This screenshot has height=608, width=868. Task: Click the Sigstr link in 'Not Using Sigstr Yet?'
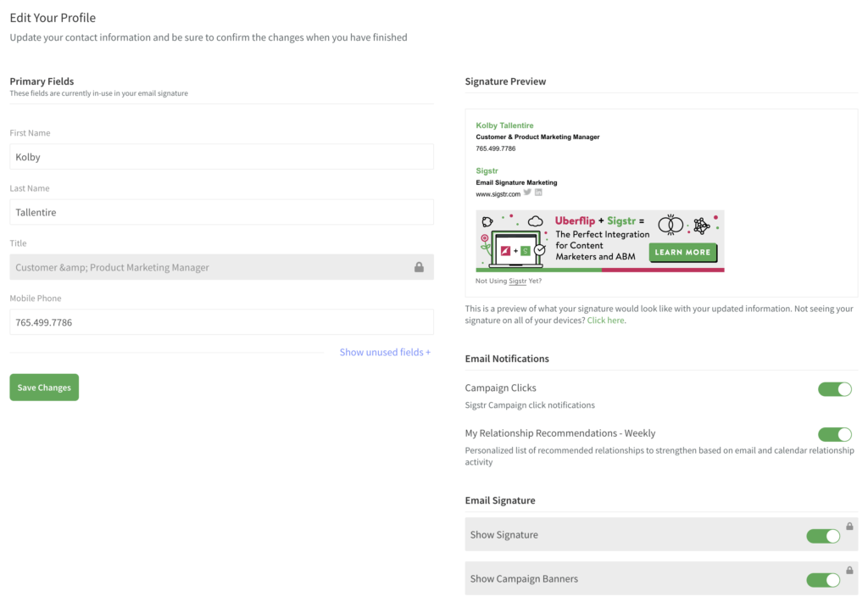pyautogui.click(x=517, y=281)
